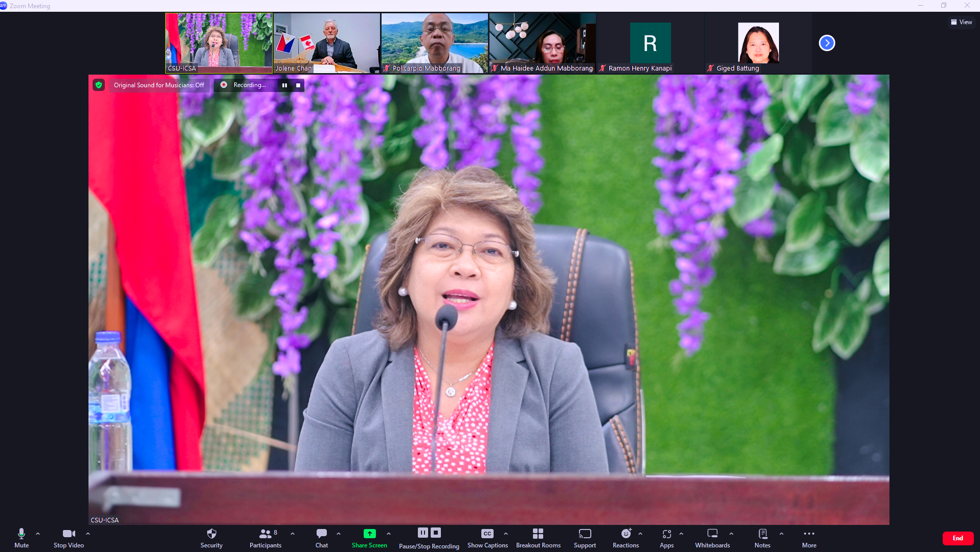Turn off camera with Stop Video

click(69, 538)
